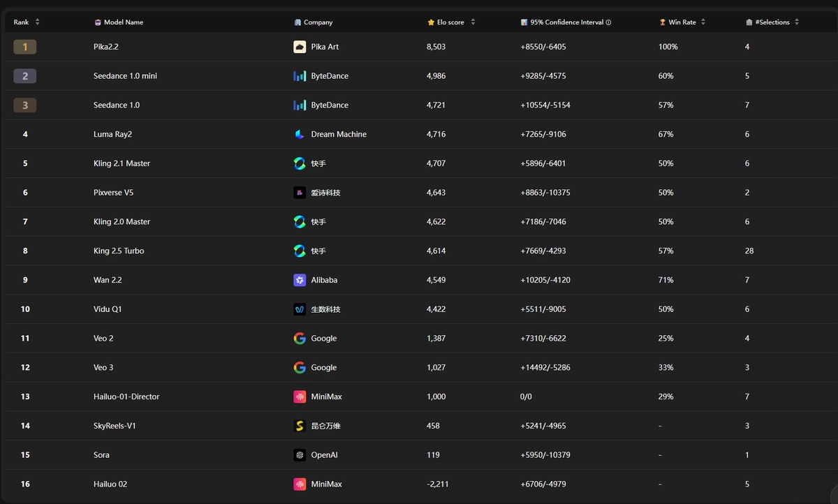
Task: Sort table by Rank column arrows
Action: pyautogui.click(x=37, y=22)
